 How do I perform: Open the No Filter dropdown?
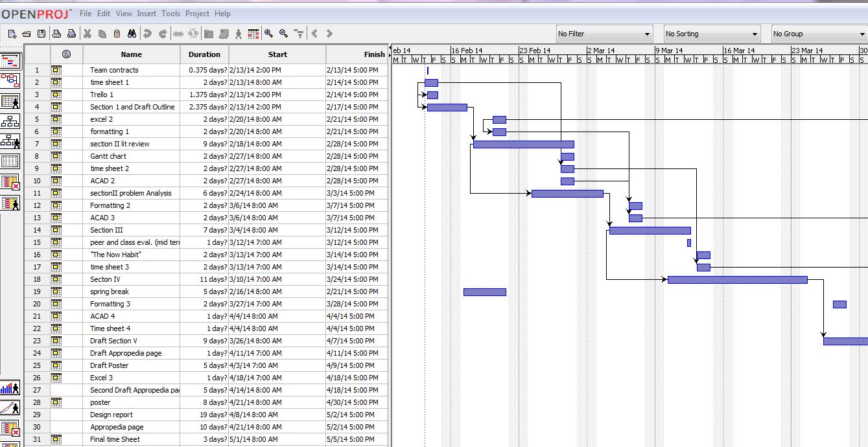click(604, 34)
